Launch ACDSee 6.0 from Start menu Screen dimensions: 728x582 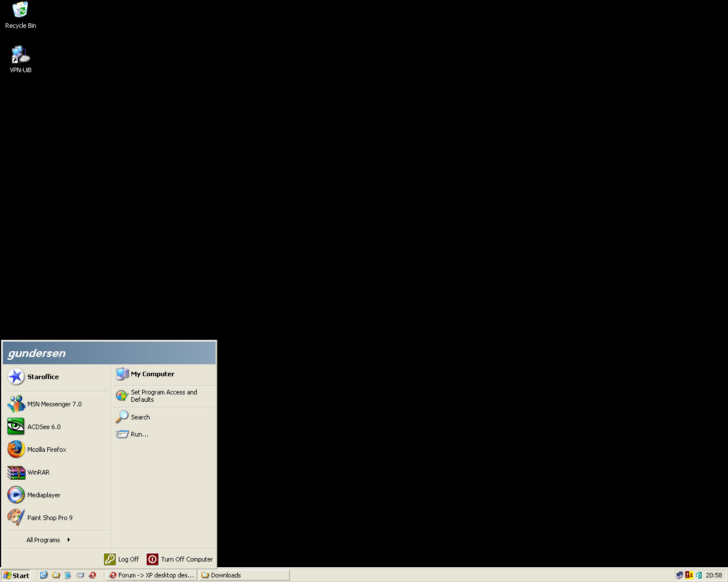[x=57, y=427]
